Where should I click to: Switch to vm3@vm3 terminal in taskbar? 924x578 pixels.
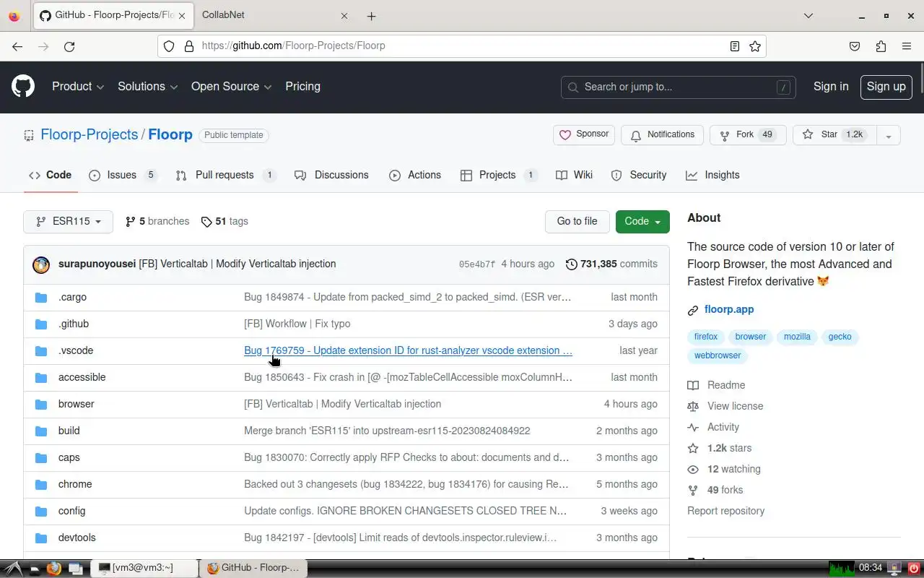pyautogui.click(x=143, y=569)
